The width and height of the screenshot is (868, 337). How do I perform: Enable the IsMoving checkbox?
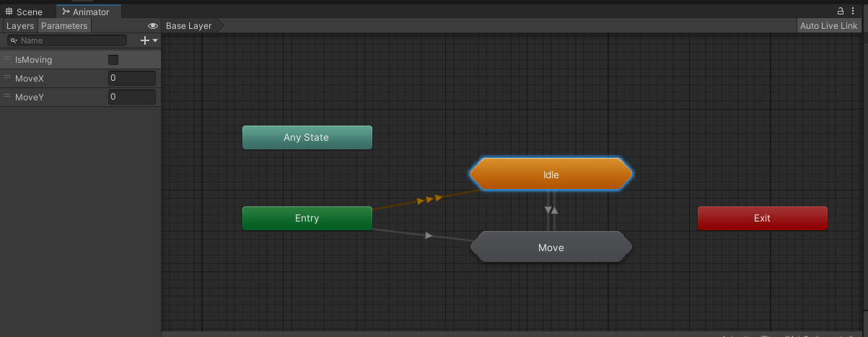point(113,60)
